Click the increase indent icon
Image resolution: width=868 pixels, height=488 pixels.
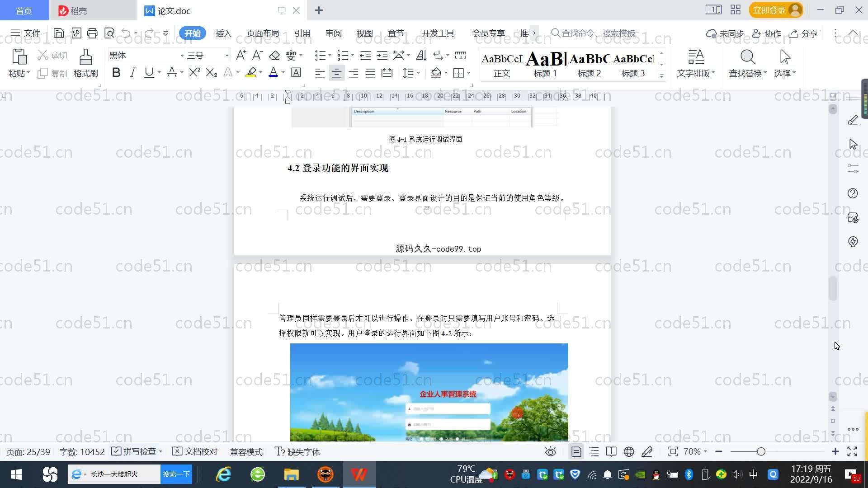pyautogui.click(x=382, y=55)
